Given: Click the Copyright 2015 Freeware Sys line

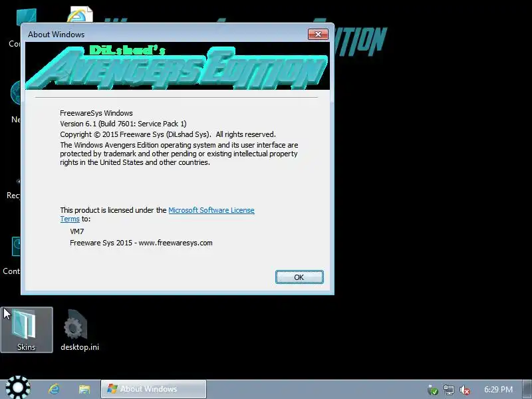Looking at the screenshot, I should [x=168, y=134].
